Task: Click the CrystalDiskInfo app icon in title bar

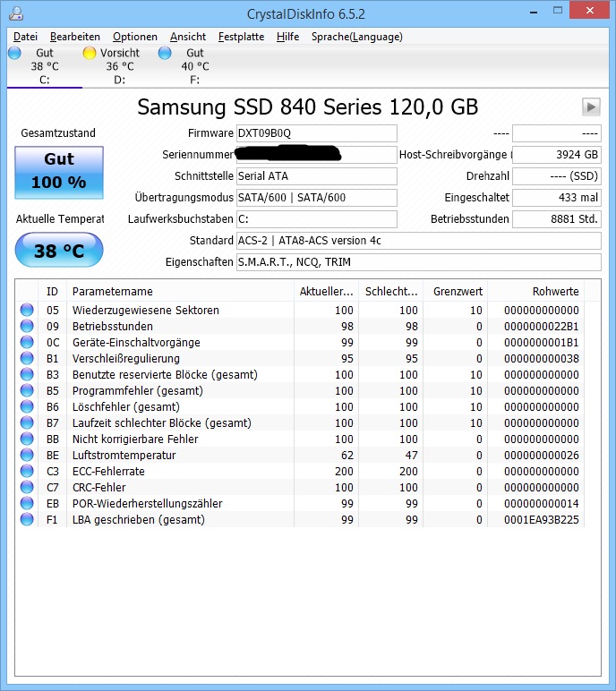Action: (16, 13)
